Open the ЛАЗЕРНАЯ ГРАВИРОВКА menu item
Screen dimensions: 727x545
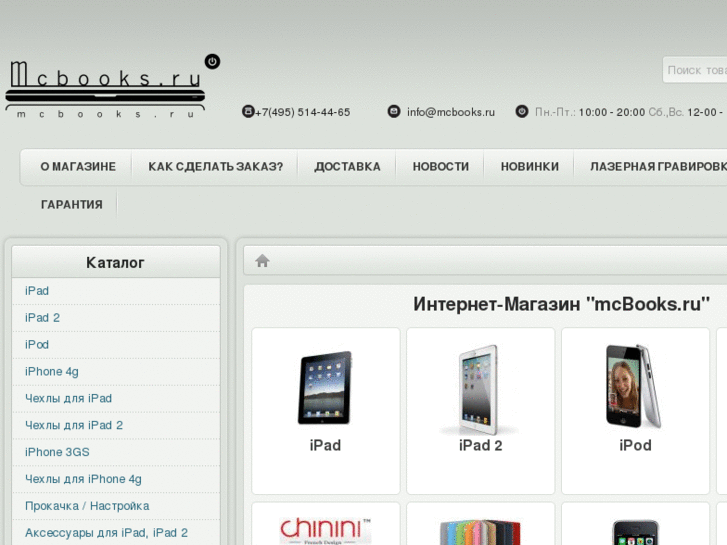click(x=658, y=167)
